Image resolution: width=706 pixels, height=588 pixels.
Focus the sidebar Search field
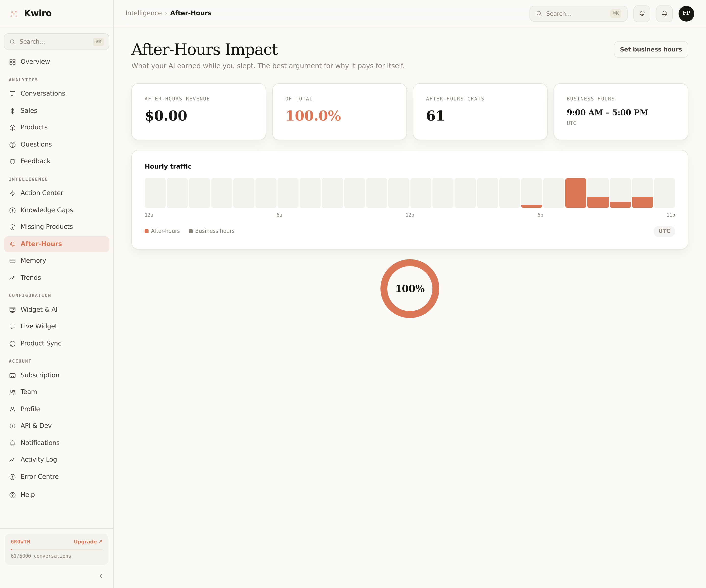point(56,42)
